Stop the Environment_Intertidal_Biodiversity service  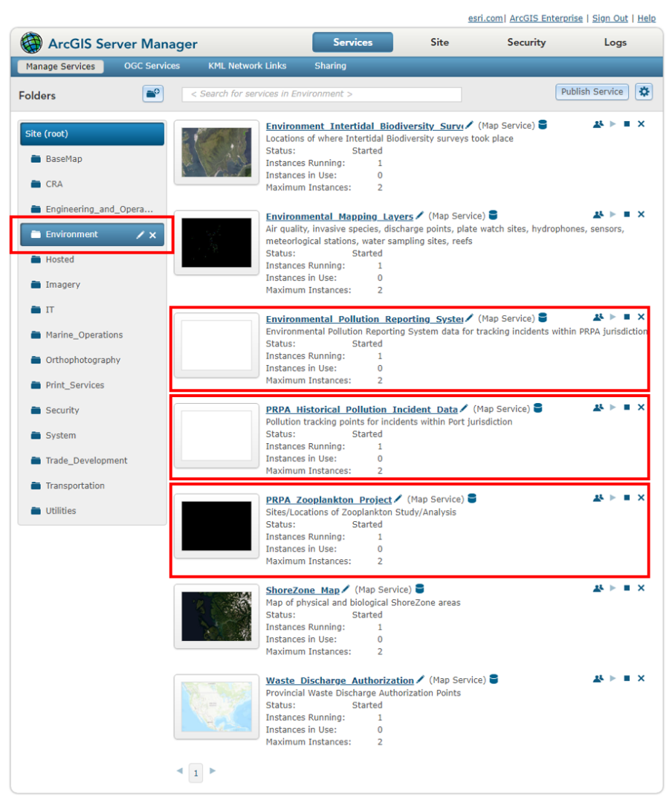[x=627, y=124]
